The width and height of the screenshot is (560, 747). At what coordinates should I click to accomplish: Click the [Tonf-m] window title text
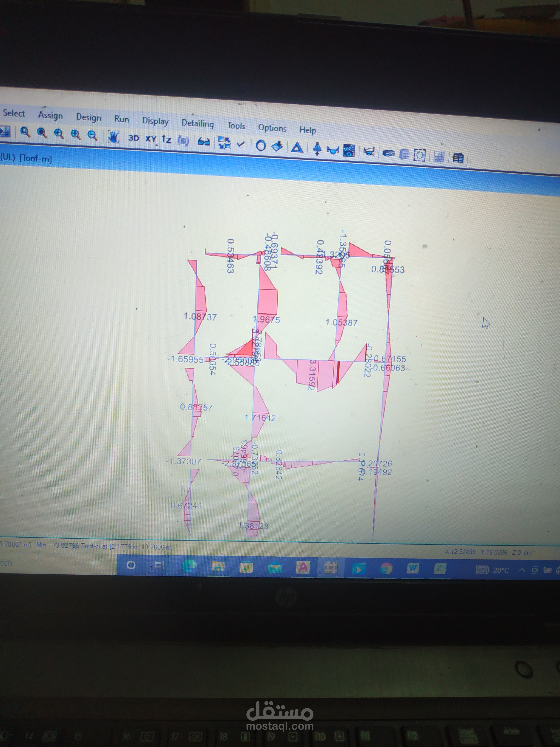[36, 158]
